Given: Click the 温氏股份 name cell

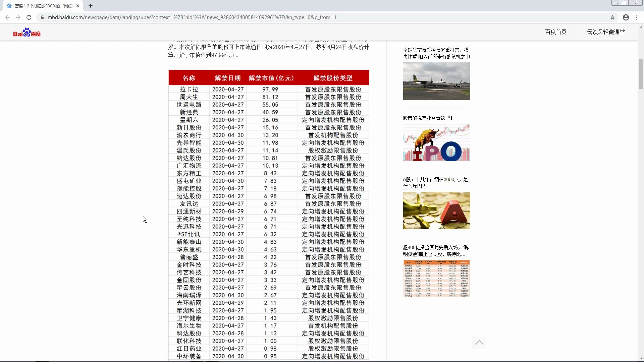Looking at the screenshot, I should (x=189, y=150).
